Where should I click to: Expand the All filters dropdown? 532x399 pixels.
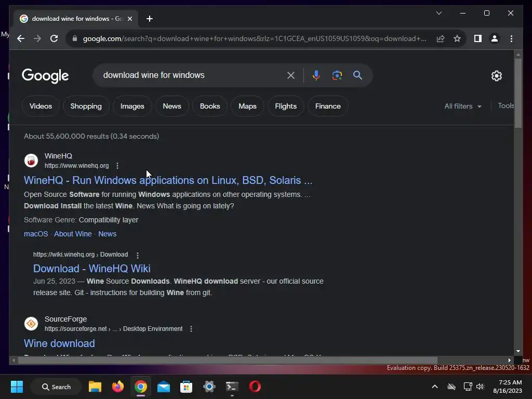pos(463,106)
